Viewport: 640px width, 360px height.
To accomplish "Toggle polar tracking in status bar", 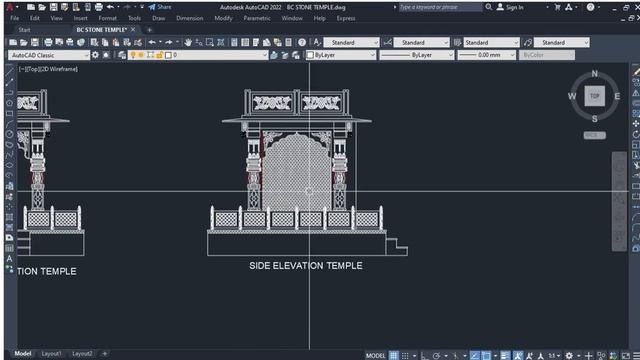I will pyautogui.click(x=436, y=356).
